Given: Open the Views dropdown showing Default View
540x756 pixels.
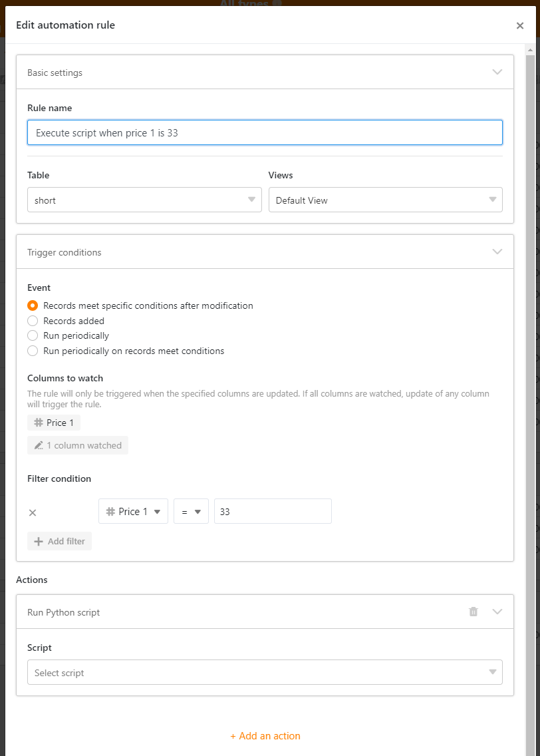Looking at the screenshot, I should coord(385,200).
